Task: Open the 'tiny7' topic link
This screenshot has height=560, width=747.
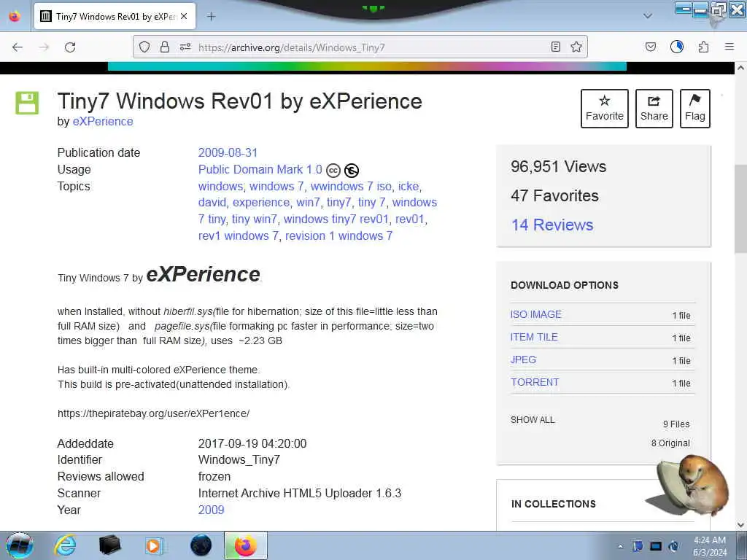Action: (x=338, y=203)
